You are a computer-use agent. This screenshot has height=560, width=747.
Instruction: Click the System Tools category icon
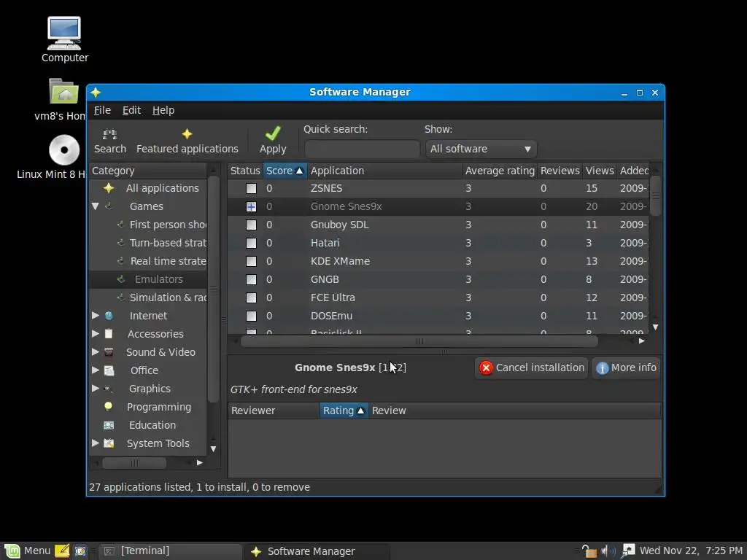109,443
